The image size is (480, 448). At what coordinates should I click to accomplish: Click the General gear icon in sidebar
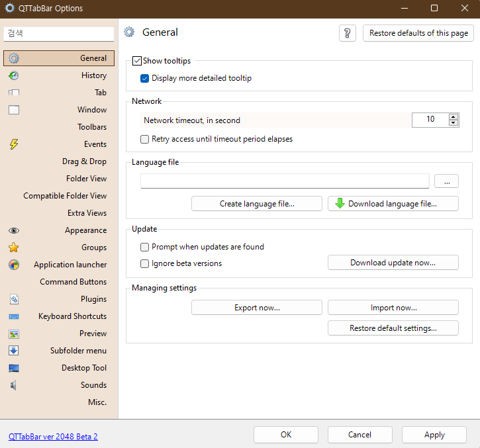coord(14,58)
